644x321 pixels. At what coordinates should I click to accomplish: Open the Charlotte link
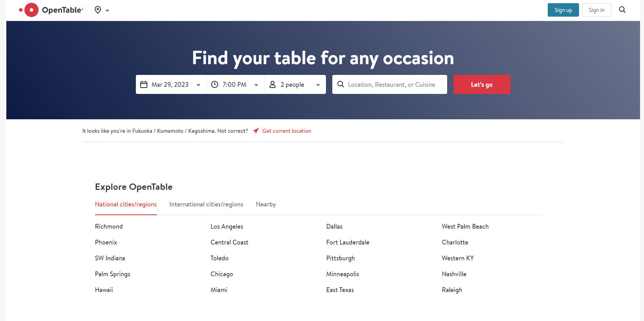click(455, 242)
